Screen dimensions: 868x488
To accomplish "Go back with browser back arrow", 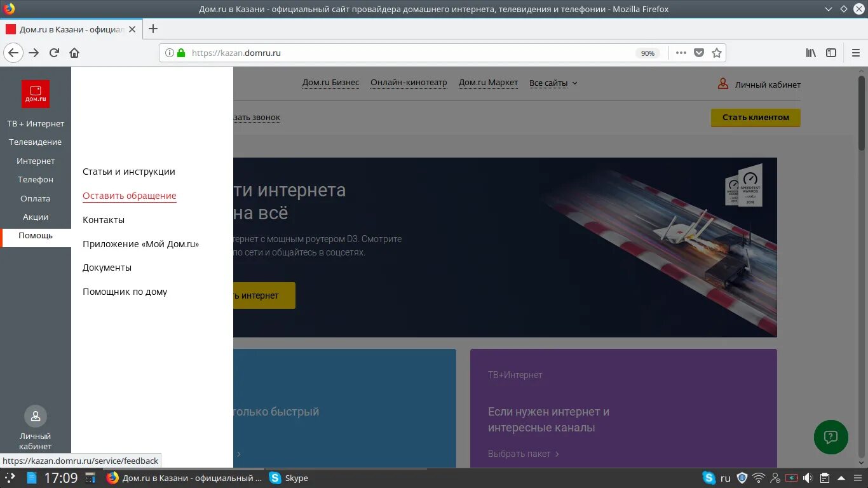I will coord(13,53).
